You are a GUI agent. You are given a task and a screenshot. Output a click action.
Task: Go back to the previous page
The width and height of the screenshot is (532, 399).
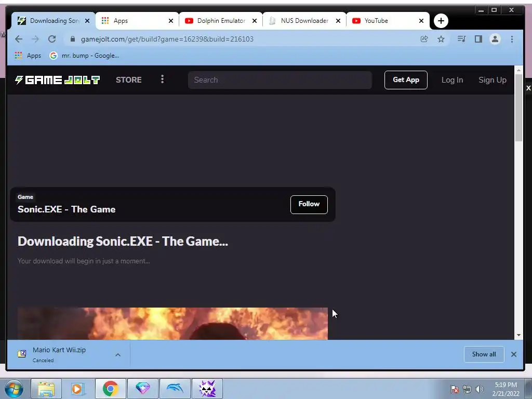tap(19, 39)
